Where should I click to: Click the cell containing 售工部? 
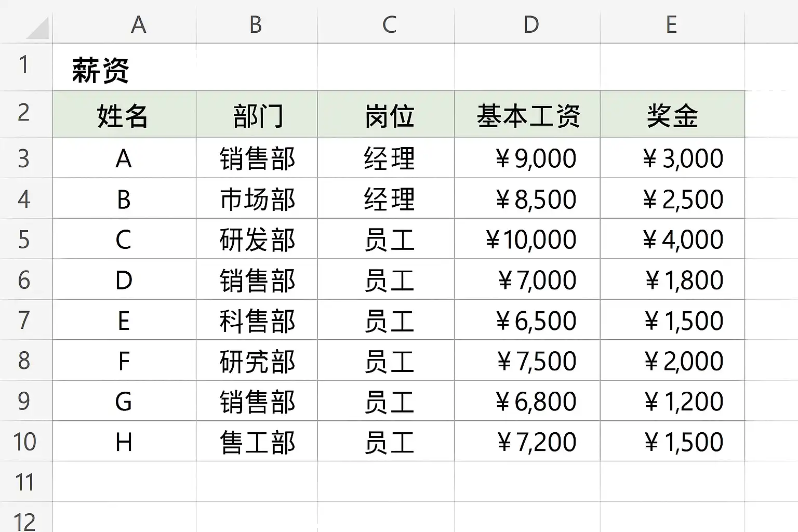click(x=257, y=442)
